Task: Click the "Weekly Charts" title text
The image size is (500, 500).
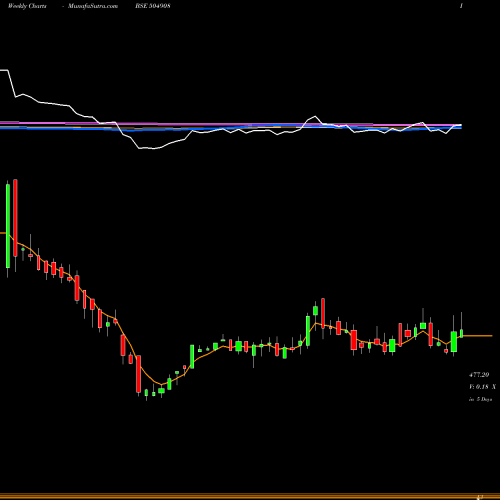Action: pyautogui.click(x=27, y=6)
